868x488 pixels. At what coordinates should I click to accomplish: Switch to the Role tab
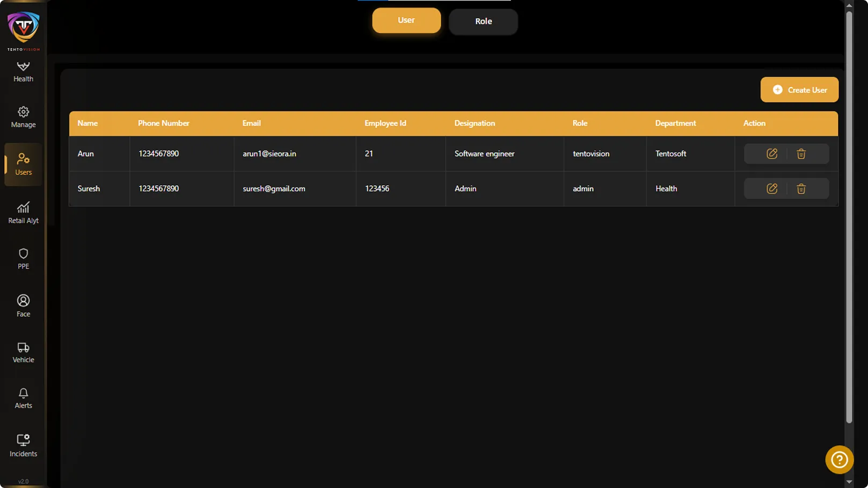(x=483, y=21)
